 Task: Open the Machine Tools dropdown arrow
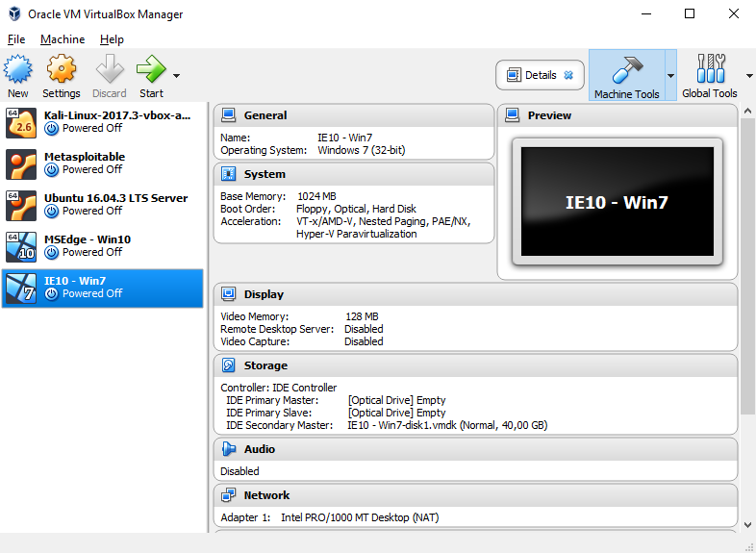click(x=670, y=76)
